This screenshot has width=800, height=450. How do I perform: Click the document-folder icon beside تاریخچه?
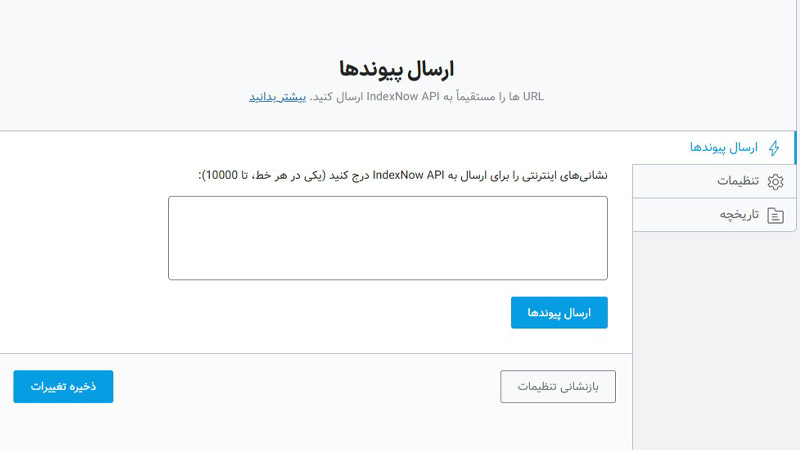point(775,215)
